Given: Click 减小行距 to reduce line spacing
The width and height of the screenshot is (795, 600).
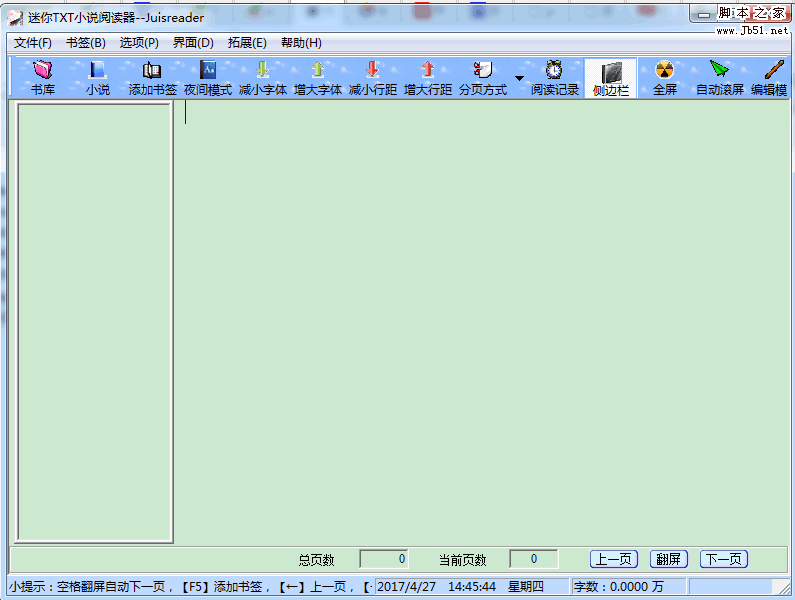Looking at the screenshot, I should click(x=373, y=78).
